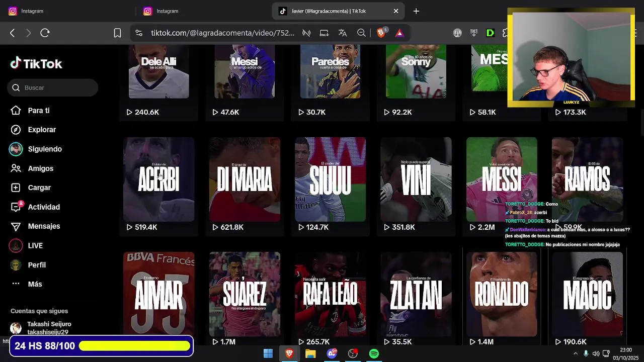The width and height of the screenshot is (644, 362).
Task: Click the activity icon with the 8 badge
Action: (x=17, y=206)
